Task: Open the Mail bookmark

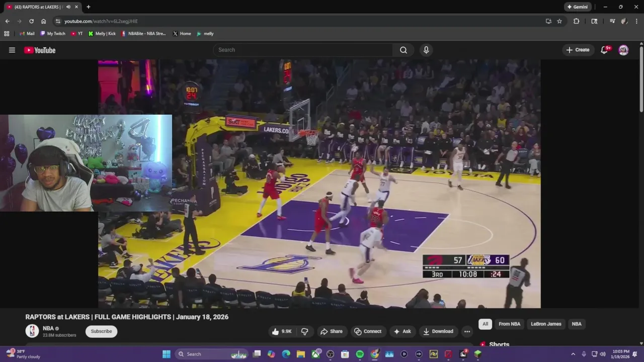Action: (27, 34)
